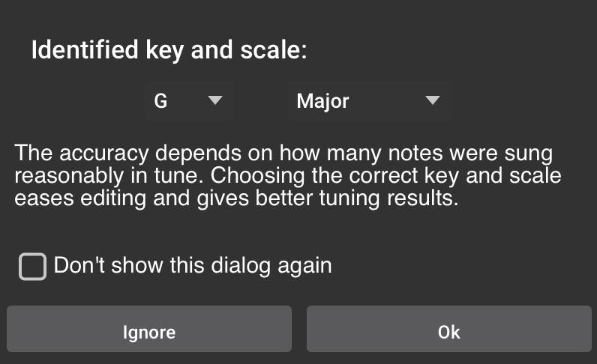Click the line starting "eases editing"
Screen dimensions: 597x364
(236, 200)
